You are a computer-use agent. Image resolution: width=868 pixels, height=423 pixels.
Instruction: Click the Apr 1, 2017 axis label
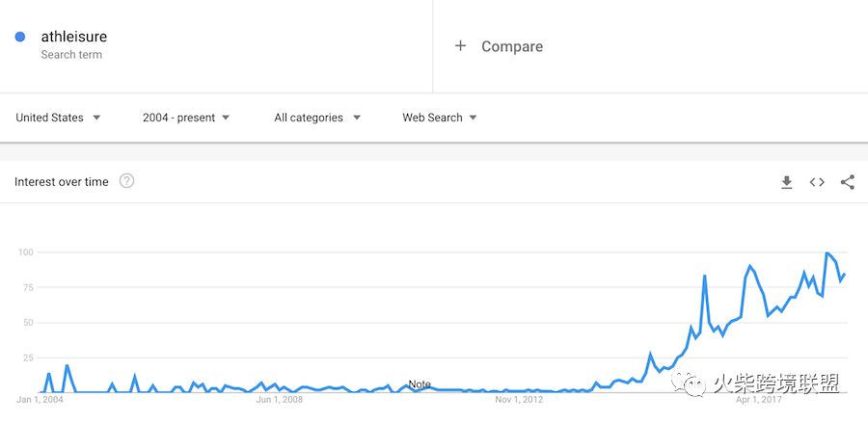(x=758, y=399)
